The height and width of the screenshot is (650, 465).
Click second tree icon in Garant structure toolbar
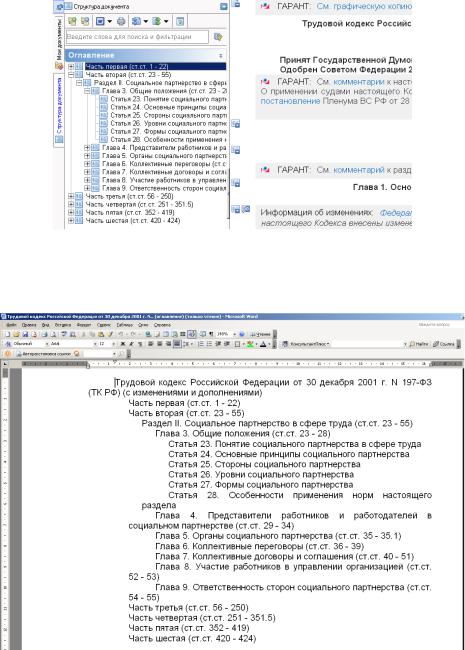85,21
